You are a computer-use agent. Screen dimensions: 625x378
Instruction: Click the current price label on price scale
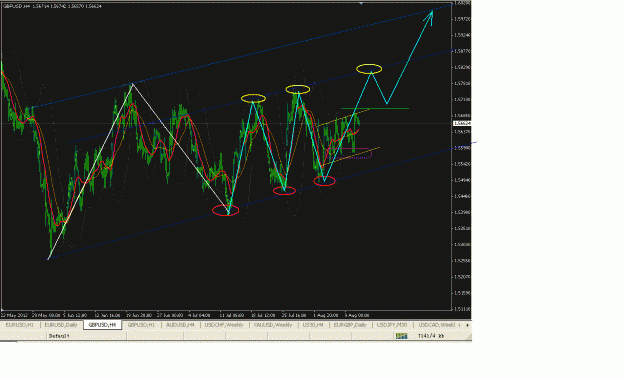tap(462, 123)
